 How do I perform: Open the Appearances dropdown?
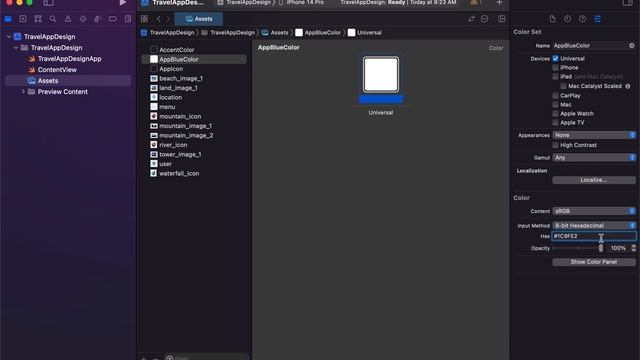point(594,135)
